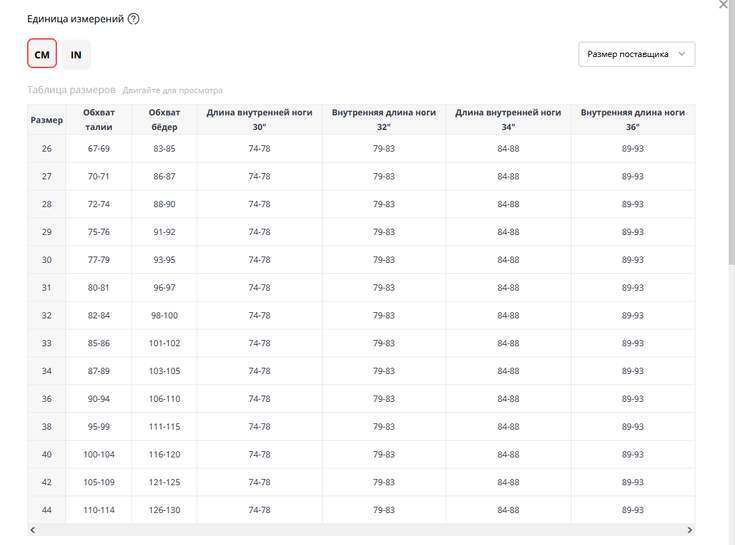Close the size chart dialog
The height and width of the screenshot is (545, 735).
click(x=724, y=5)
